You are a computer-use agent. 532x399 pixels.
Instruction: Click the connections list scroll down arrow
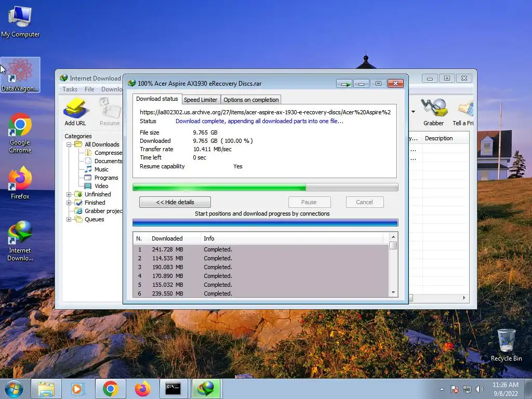pos(393,292)
